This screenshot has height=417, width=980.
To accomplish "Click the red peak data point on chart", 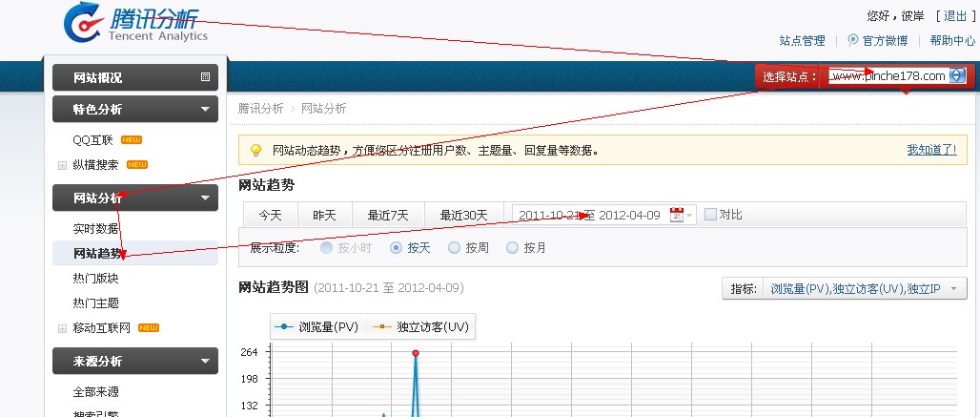I will pyautogui.click(x=415, y=353).
